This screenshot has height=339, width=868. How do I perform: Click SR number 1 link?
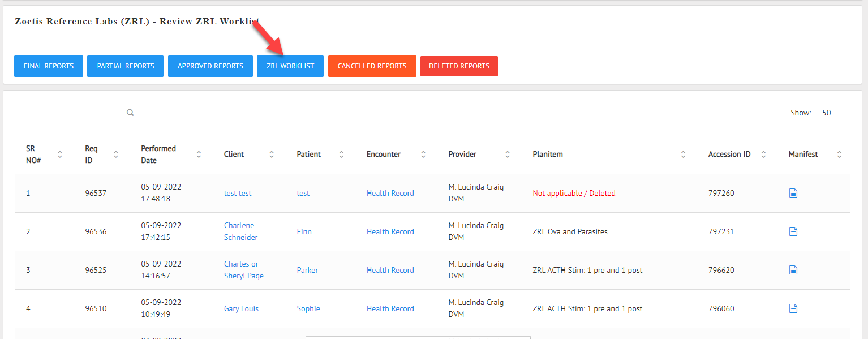(x=28, y=193)
